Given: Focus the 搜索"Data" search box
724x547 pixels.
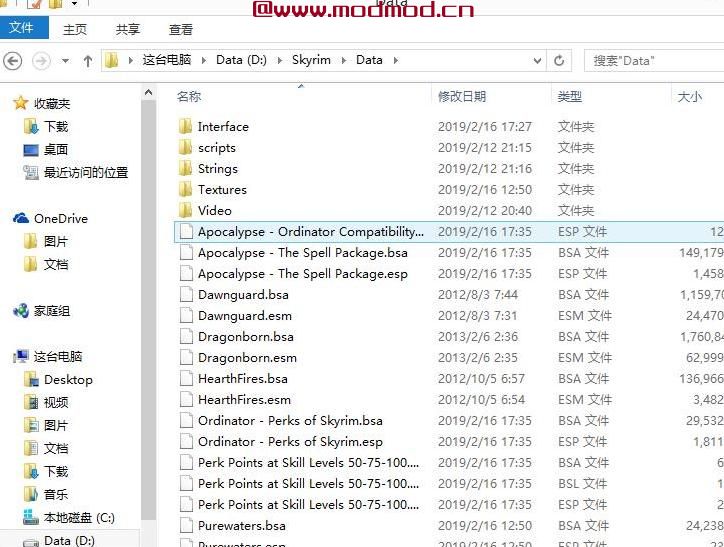Looking at the screenshot, I should [656, 60].
